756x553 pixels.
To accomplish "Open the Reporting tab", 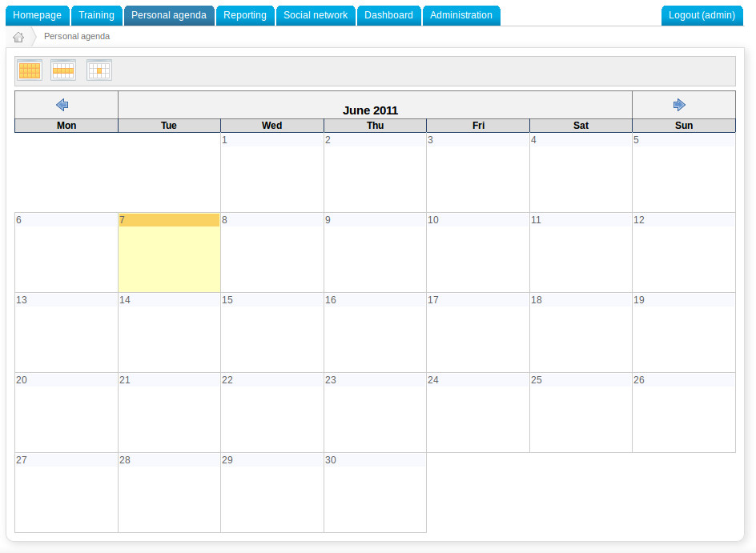I will (245, 15).
